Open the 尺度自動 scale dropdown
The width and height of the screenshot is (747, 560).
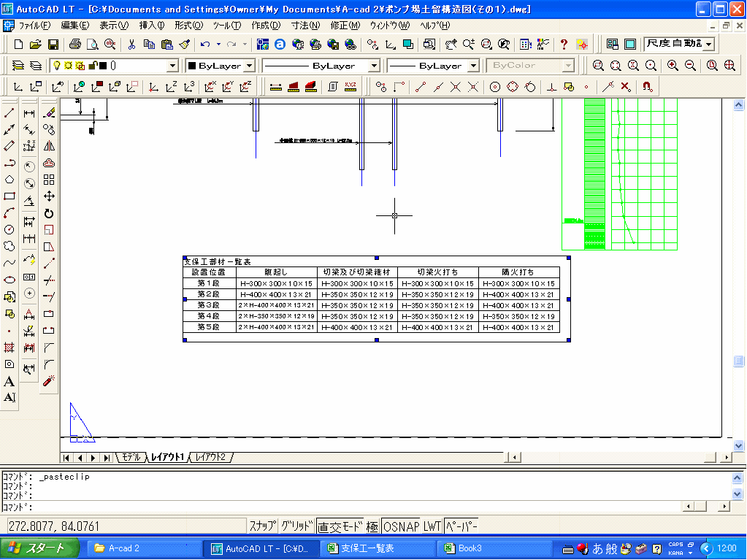point(709,45)
